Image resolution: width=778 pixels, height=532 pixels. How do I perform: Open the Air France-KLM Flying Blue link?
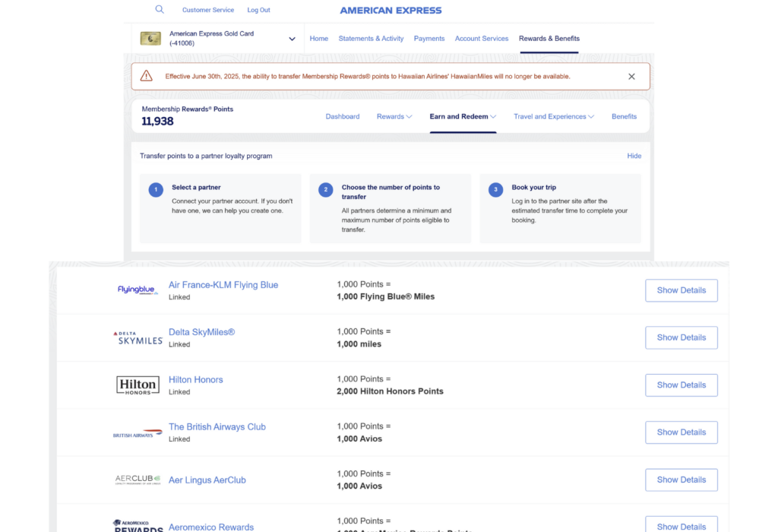[223, 285]
